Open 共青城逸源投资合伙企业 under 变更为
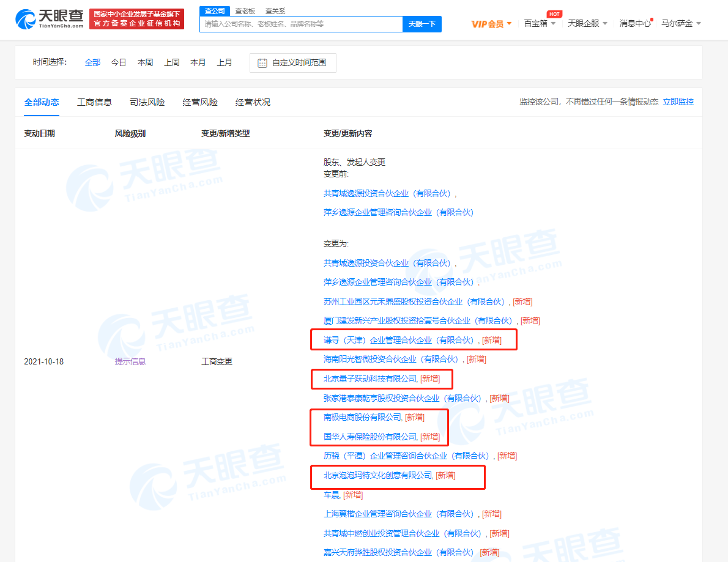728x562 pixels. pyautogui.click(x=387, y=263)
